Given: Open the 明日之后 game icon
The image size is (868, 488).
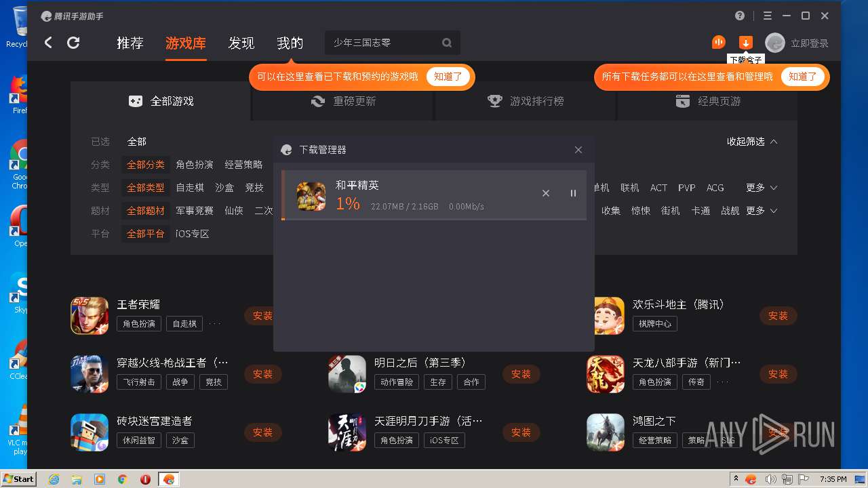Looking at the screenshot, I should [347, 374].
